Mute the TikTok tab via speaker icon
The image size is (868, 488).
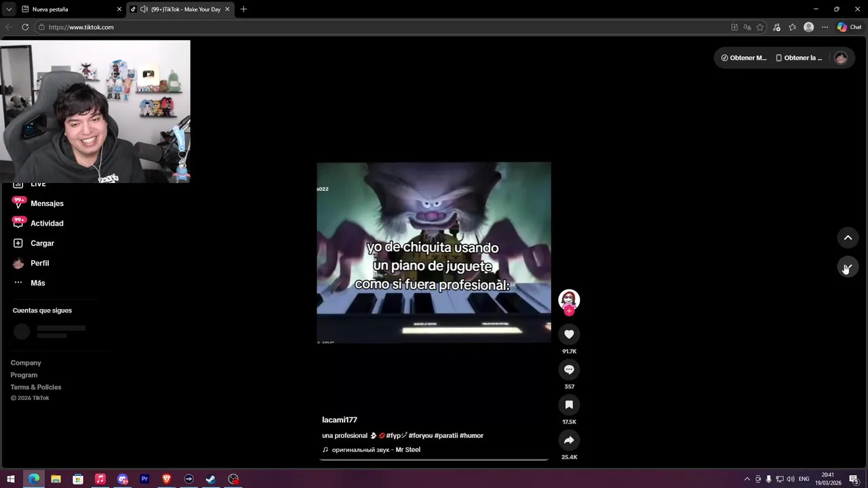tap(144, 9)
